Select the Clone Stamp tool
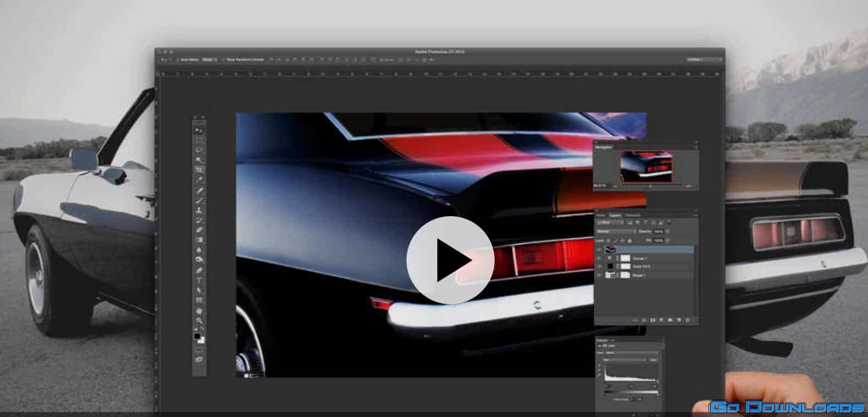 pyautogui.click(x=199, y=210)
